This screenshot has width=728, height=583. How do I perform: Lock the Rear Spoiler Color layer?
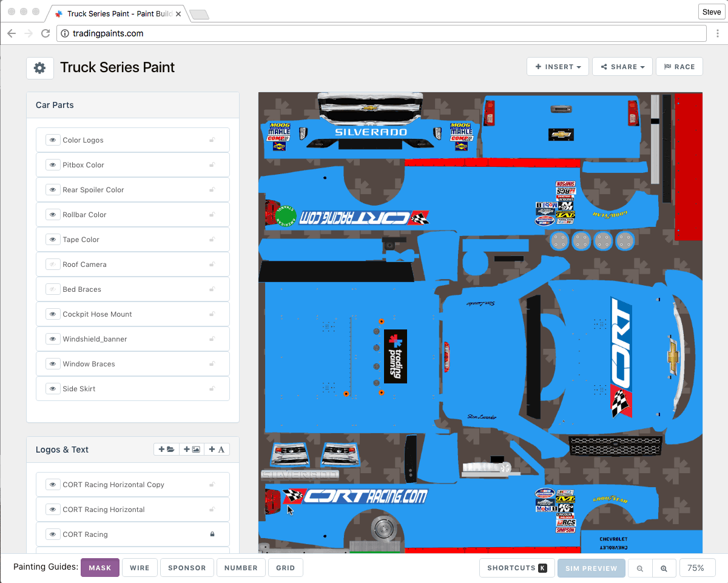(212, 190)
